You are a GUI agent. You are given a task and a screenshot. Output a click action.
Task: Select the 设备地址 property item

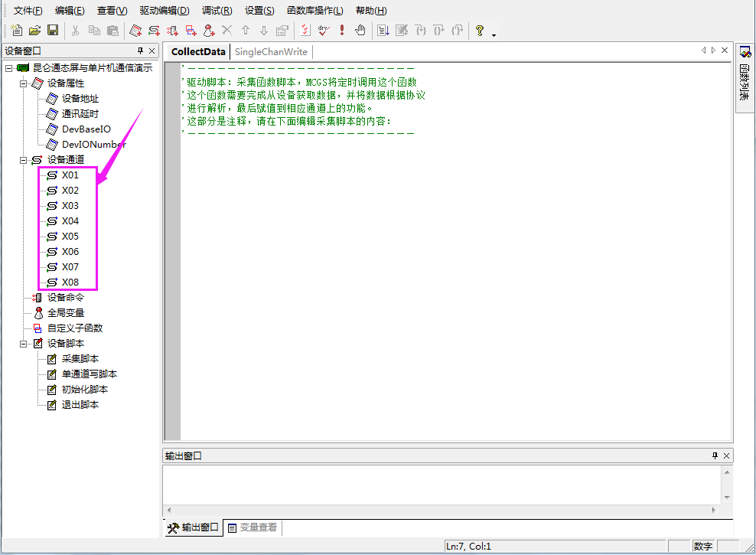point(80,98)
